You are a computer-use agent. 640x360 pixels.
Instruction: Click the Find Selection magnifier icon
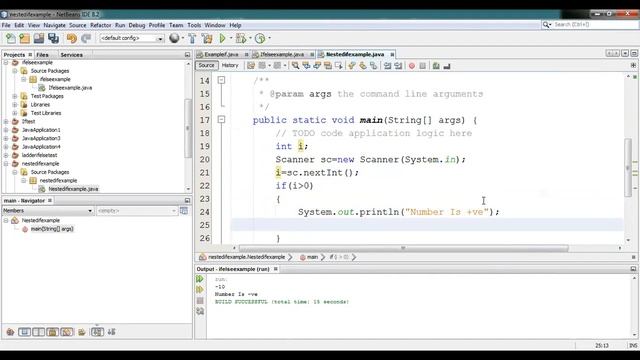(295, 66)
